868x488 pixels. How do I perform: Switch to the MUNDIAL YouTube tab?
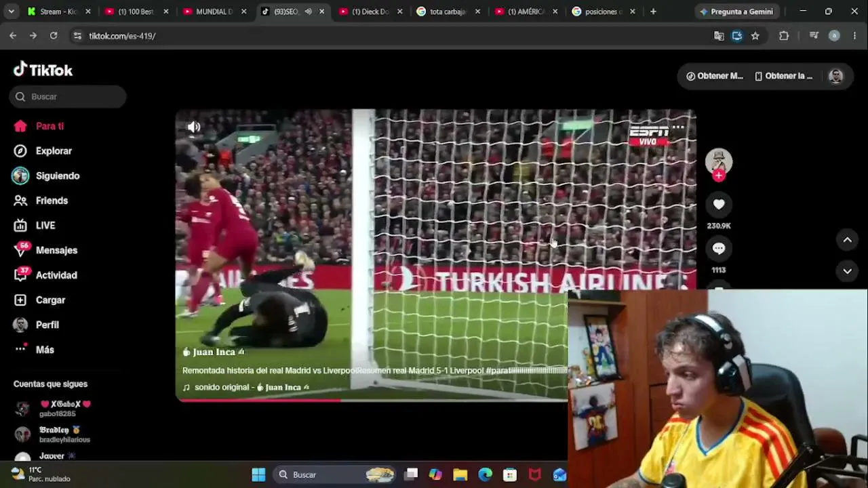(215, 12)
